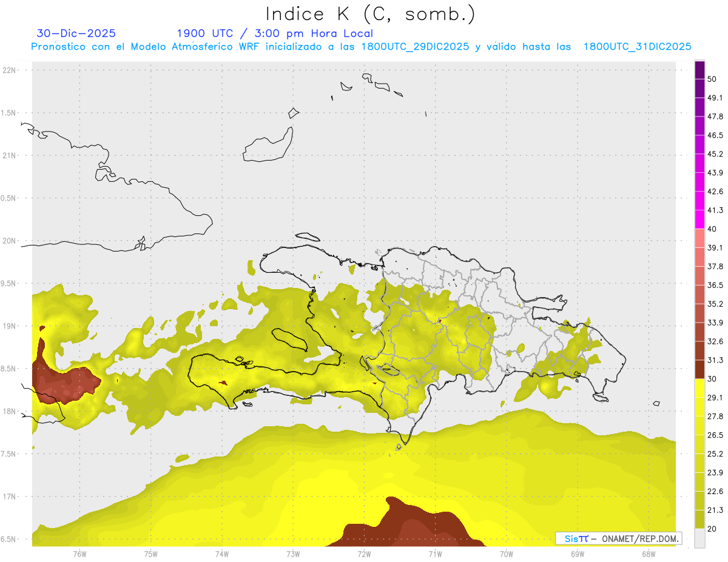Click the colorbar value '35.2'
The image size is (728, 562).
[715, 304]
